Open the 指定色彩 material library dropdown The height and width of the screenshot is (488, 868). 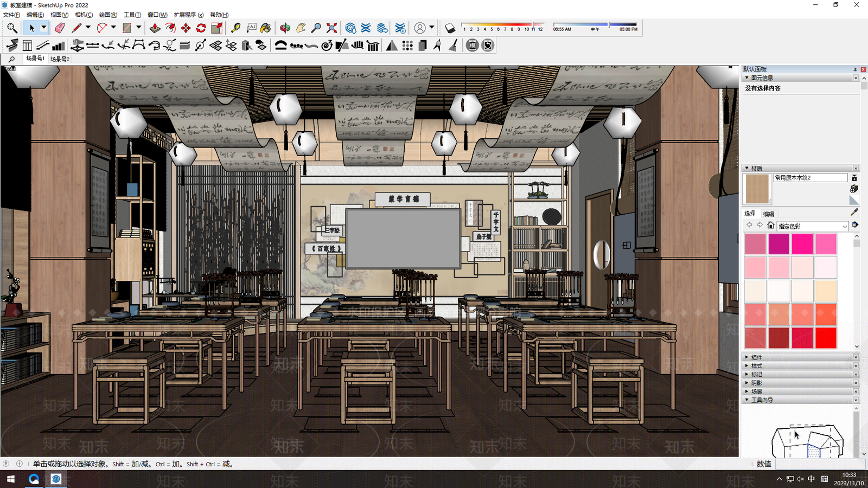(x=812, y=226)
